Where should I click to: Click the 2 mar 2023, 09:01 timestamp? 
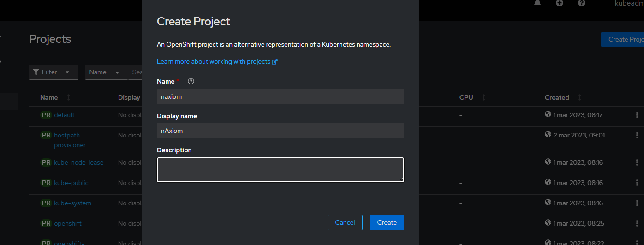[x=579, y=135]
